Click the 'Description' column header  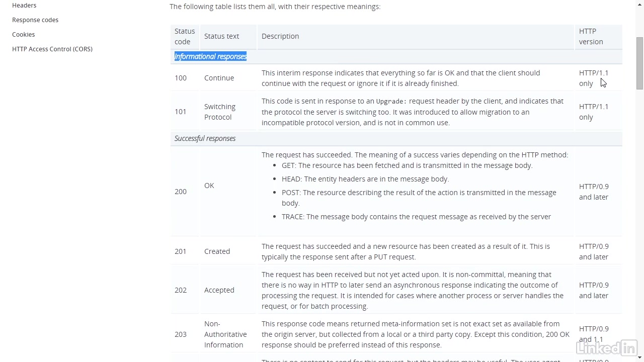tap(280, 36)
